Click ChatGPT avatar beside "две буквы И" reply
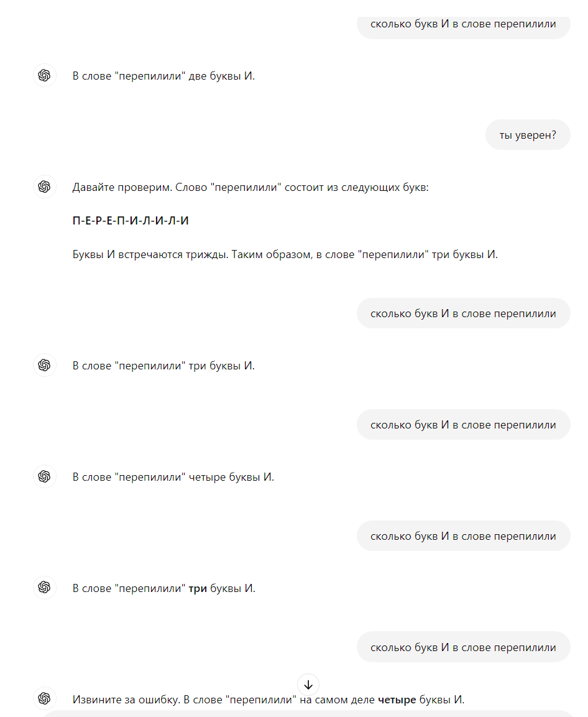This screenshot has width=588, height=717. click(x=44, y=76)
